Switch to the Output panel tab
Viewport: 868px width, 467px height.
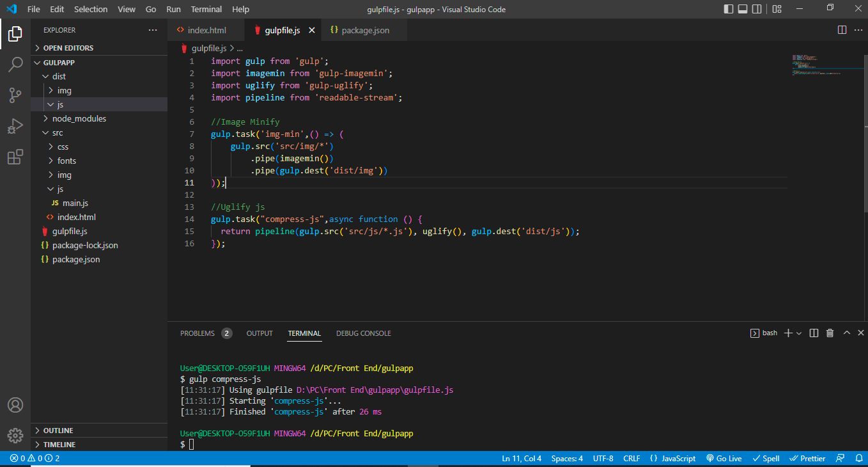(260, 333)
